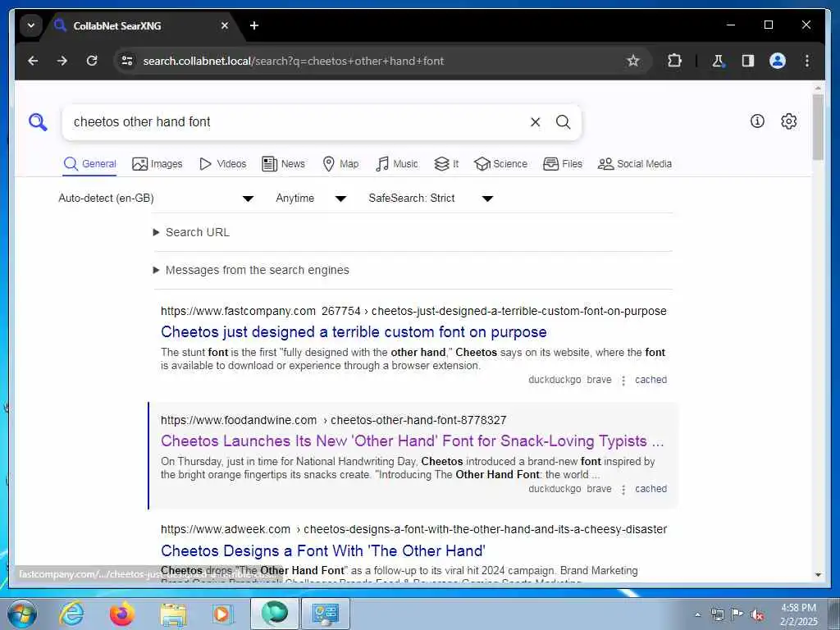The height and width of the screenshot is (630, 840).
Task: Switch to Map category
Action: pos(340,164)
